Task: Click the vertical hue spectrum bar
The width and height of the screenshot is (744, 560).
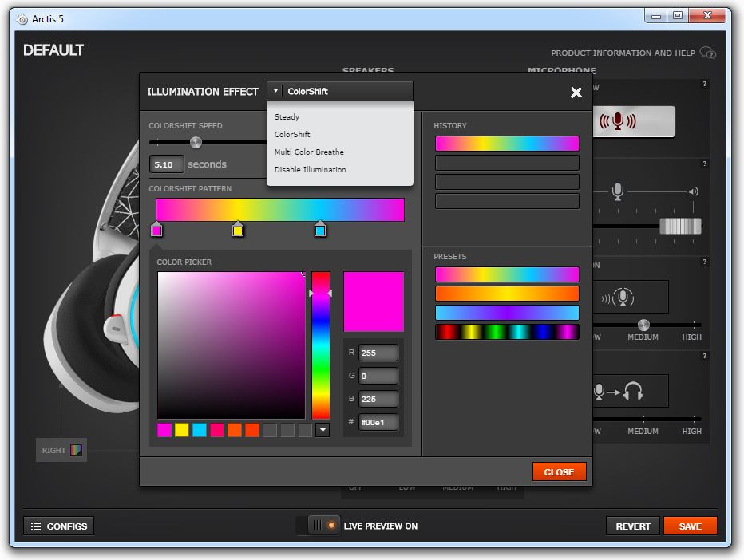Action: [321, 345]
